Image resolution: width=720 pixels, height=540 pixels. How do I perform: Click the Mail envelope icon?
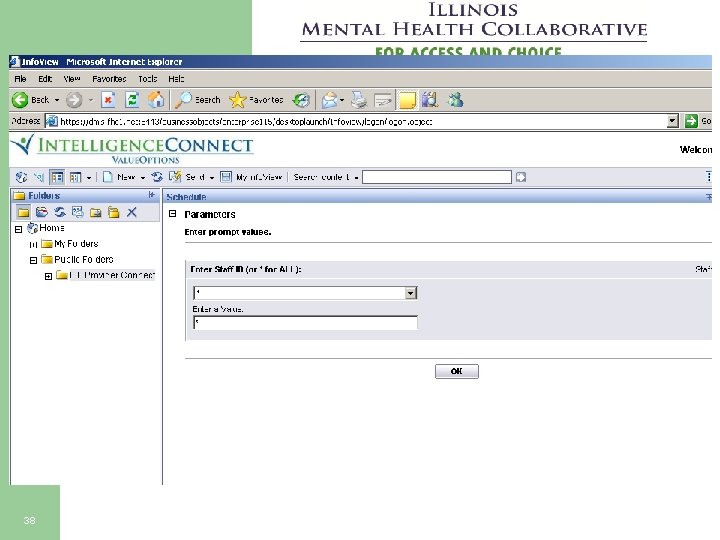[329, 100]
